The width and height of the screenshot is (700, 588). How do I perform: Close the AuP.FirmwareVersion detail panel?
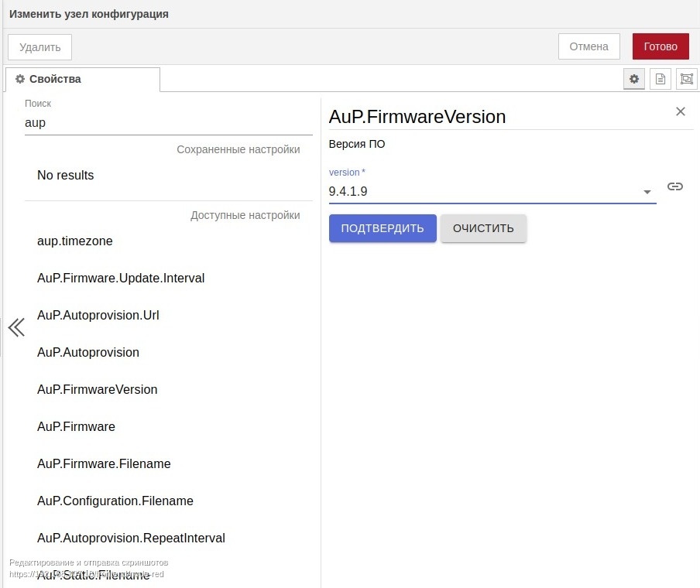click(681, 111)
